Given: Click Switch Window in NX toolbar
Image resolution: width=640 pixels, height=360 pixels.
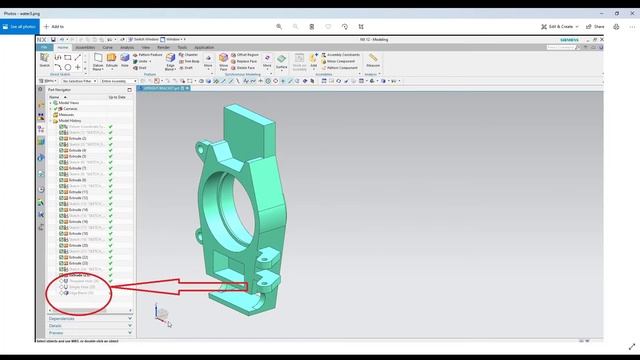Looking at the screenshot, I should (143, 40).
